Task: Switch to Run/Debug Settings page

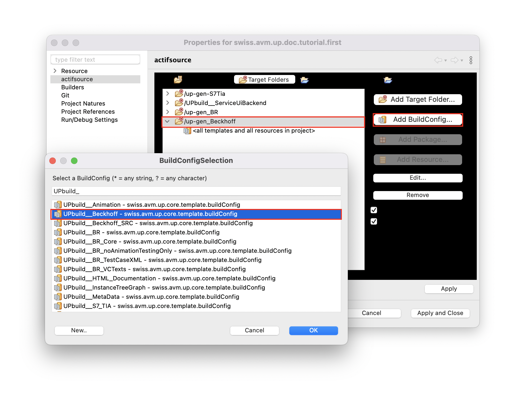Action: [90, 120]
